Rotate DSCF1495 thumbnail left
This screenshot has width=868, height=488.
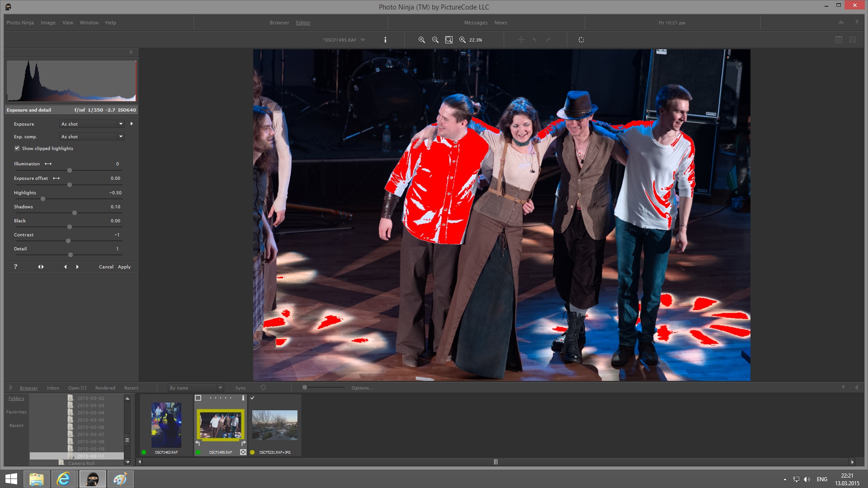click(198, 443)
